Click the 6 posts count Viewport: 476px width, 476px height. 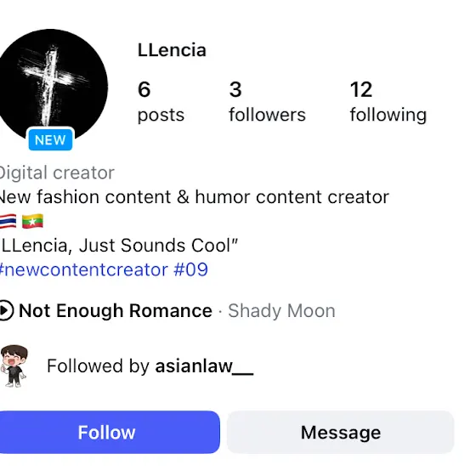pyautogui.click(x=161, y=102)
